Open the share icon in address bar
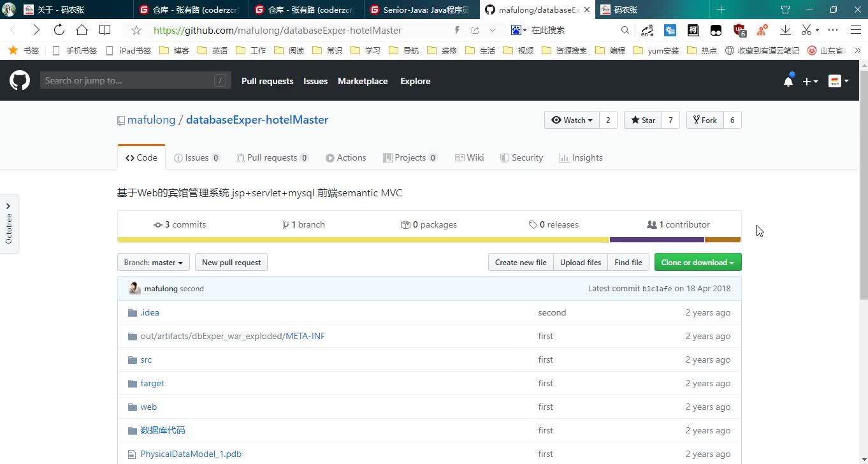The height and width of the screenshot is (464, 868). [x=475, y=30]
